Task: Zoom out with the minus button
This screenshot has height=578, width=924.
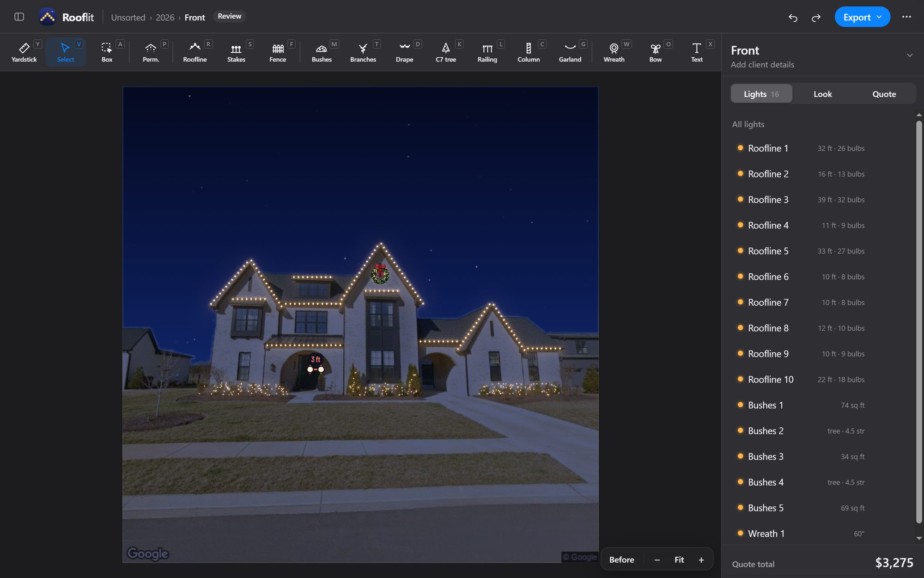Action: point(657,560)
